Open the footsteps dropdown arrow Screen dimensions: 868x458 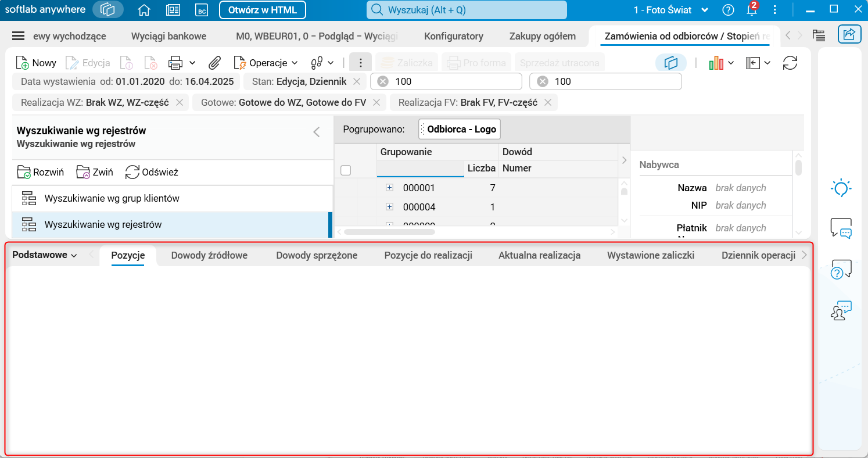[x=331, y=63]
